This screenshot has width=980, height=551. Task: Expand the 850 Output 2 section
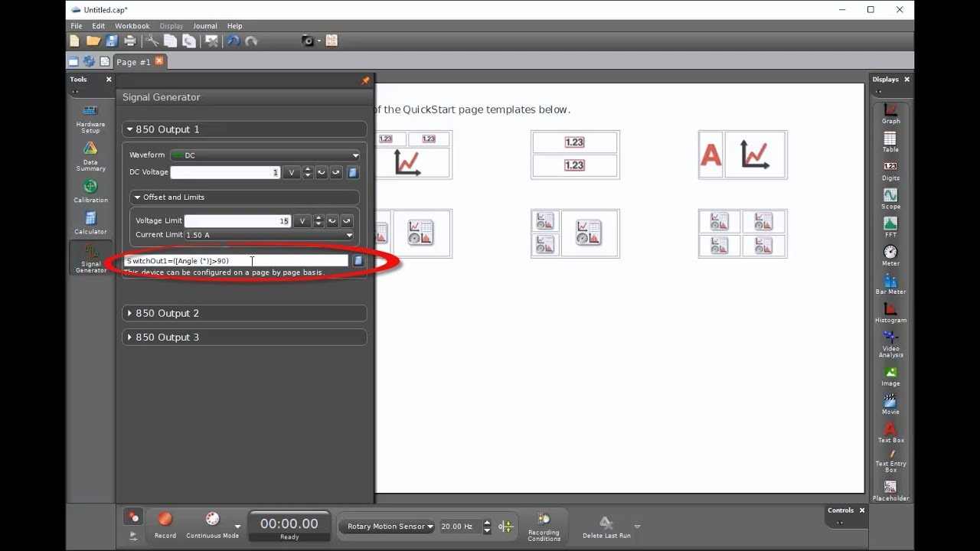pyautogui.click(x=244, y=313)
